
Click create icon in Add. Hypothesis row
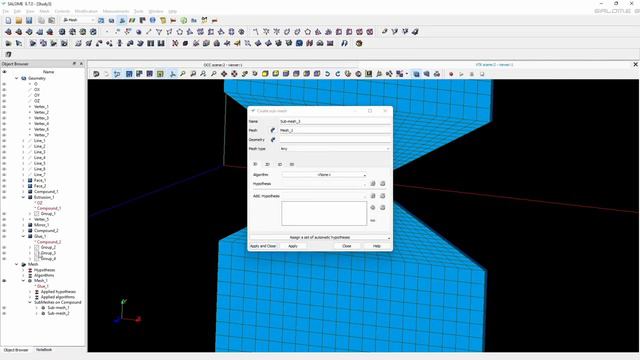pyautogui.click(x=373, y=196)
